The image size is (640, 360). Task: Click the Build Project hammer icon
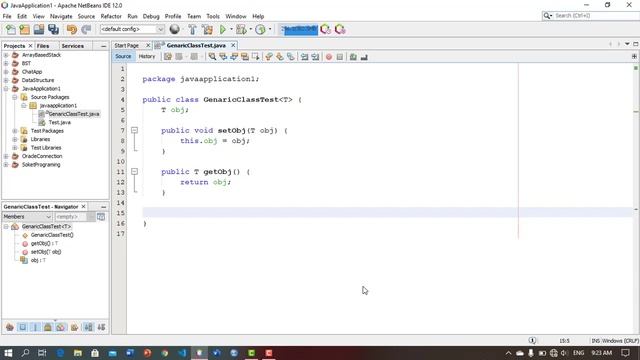coord(192,29)
